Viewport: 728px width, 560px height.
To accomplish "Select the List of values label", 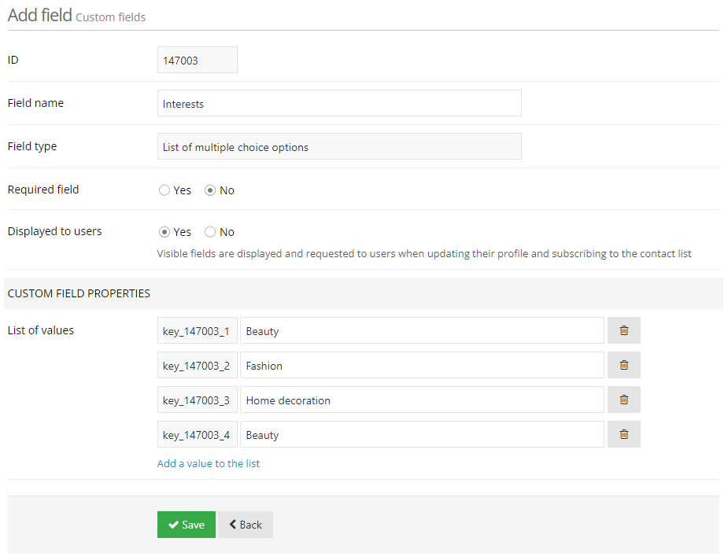I will tap(41, 330).
